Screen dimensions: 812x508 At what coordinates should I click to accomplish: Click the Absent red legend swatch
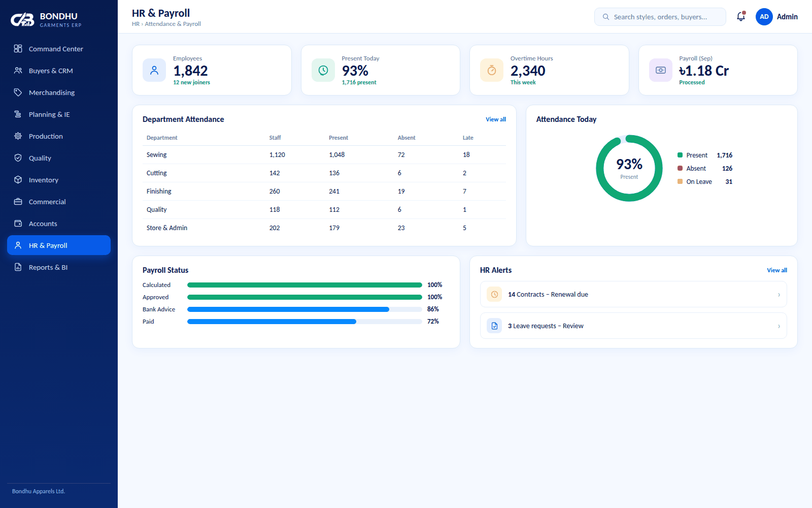point(680,168)
